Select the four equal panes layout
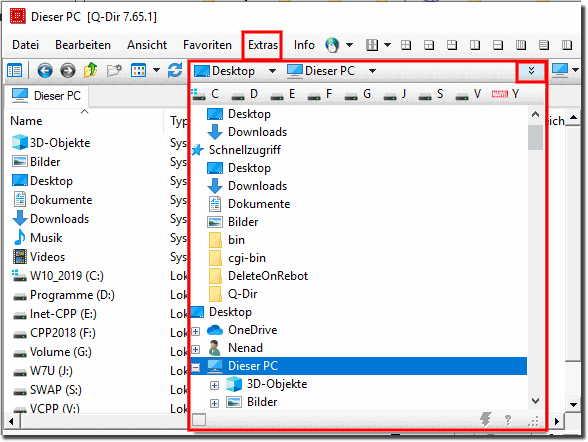The width and height of the screenshot is (588, 442). tap(406, 45)
